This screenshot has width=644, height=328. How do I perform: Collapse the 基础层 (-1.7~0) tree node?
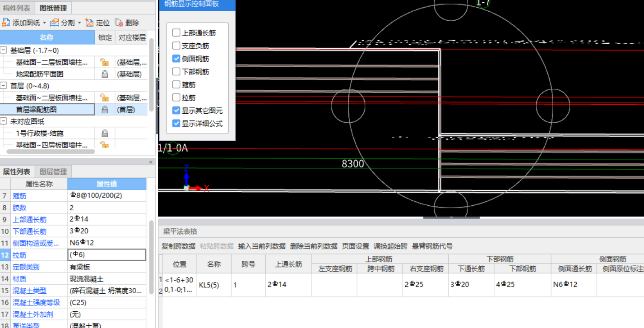pos(4,50)
